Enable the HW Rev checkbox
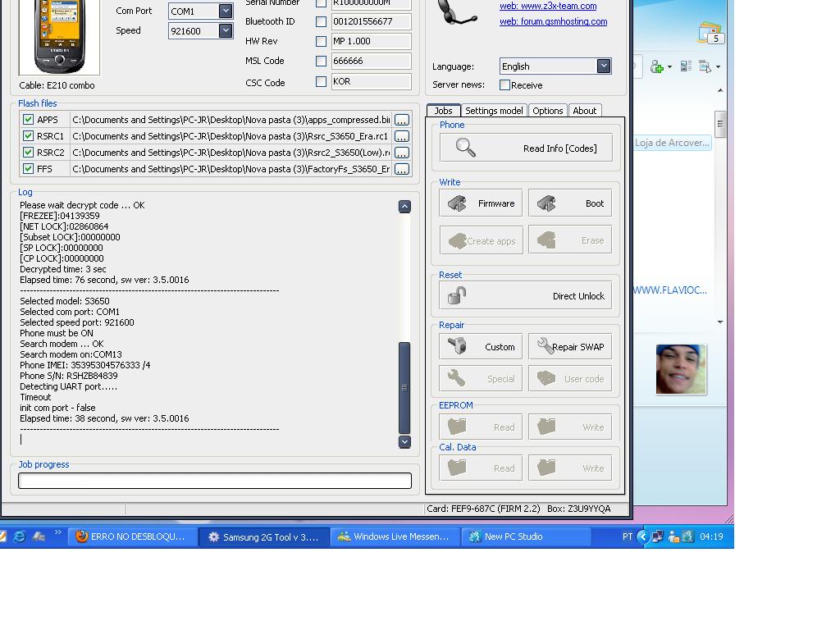Image resolution: width=840 pixels, height=630 pixels. 321,41
